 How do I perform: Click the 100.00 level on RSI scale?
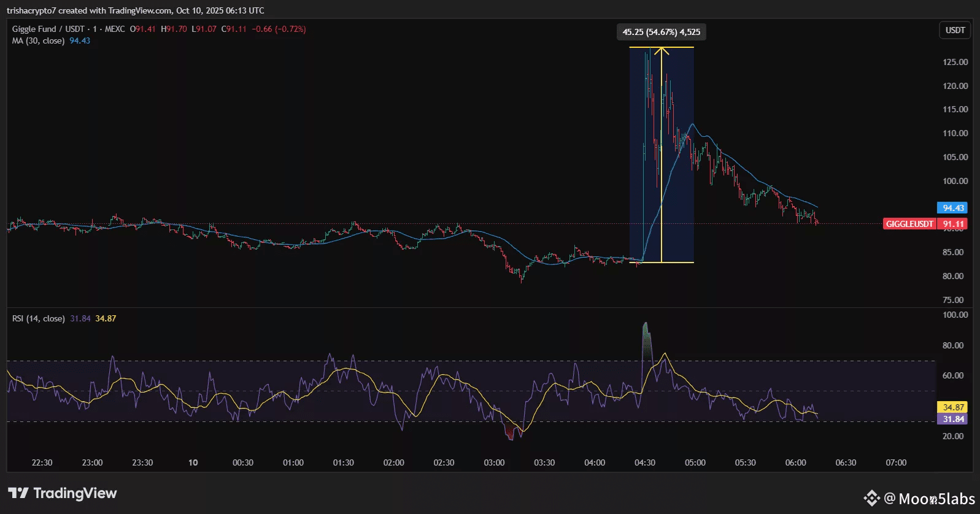coord(955,315)
